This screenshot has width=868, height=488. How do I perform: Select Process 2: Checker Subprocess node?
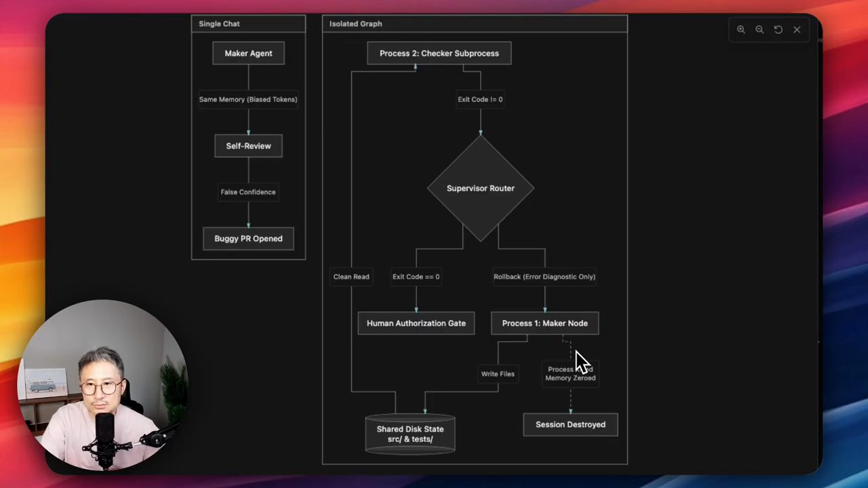(x=439, y=54)
